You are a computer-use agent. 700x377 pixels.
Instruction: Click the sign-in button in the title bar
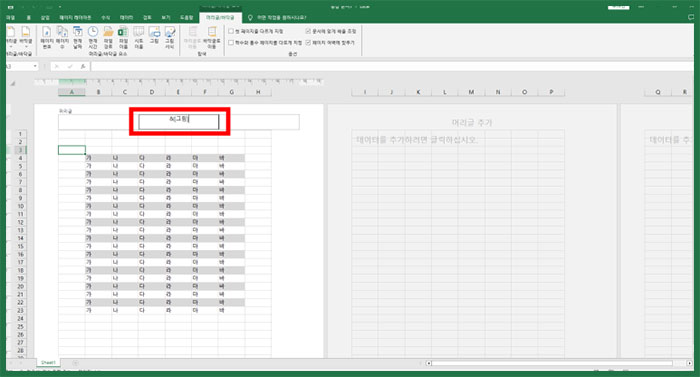click(619, 8)
